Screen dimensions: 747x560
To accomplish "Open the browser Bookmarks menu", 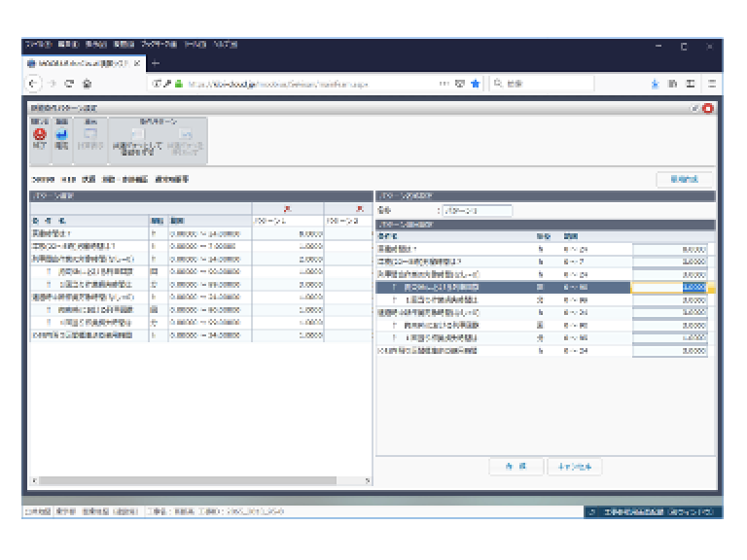I will [159, 45].
